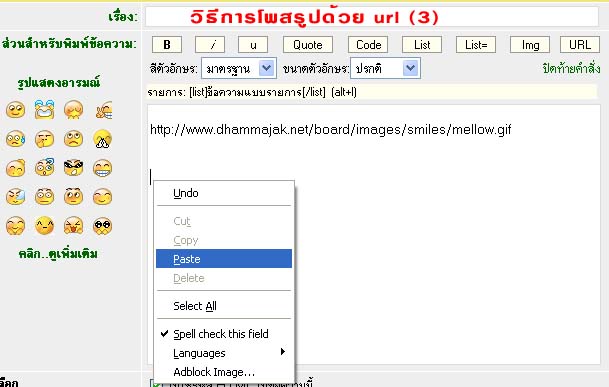
Task: Insert the peace-sign grinning emoticon
Action: [x=104, y=110]
